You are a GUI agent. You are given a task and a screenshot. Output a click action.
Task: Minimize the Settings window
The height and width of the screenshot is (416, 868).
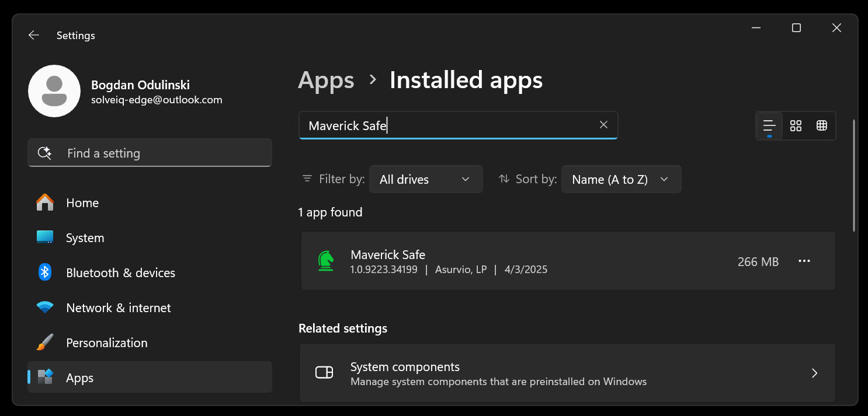pyautogui.click(x=756, y=28)
